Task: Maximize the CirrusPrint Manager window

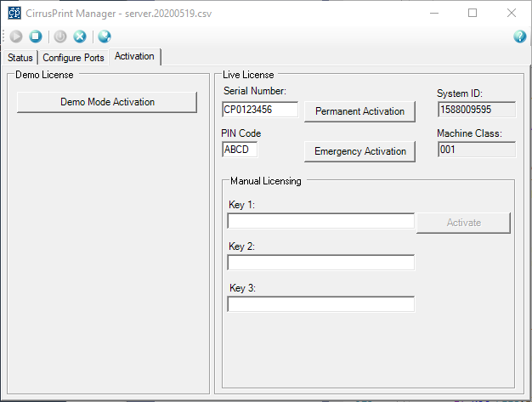Action: click(x=473, y=13)
